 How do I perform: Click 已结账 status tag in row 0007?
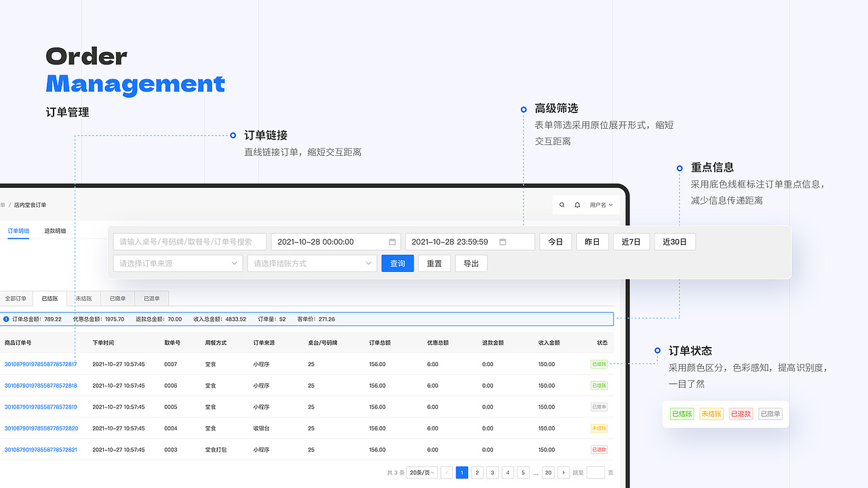[x=599, y=364]
